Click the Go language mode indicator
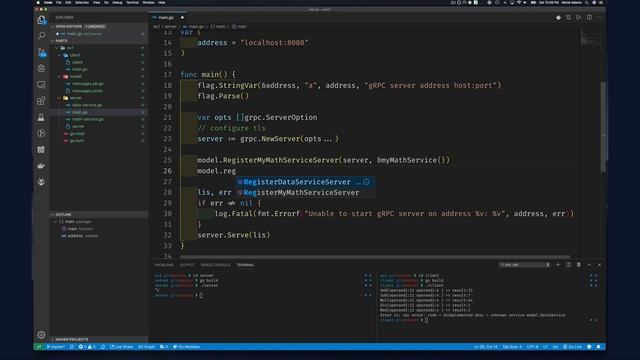This screenshot has width=640, height=360. pyautogui.click(x=555, y=347)
